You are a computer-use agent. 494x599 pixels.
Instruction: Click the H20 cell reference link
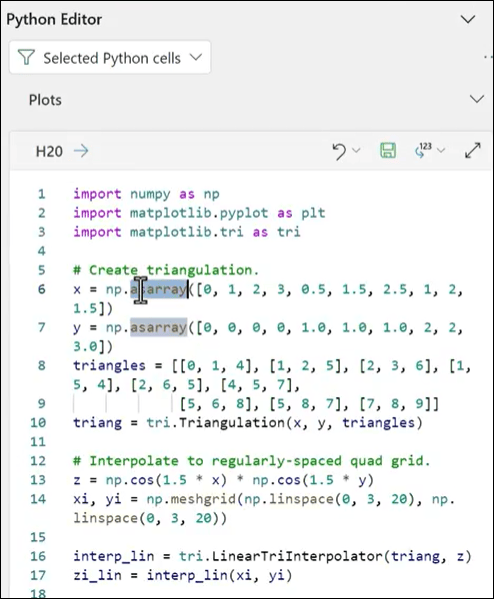(x=49, y=152)
